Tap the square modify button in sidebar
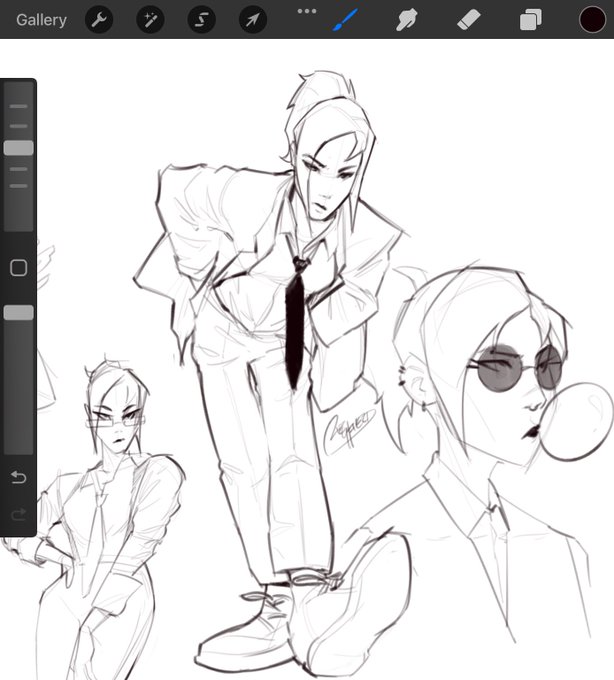The width and height of the screenshot is (614, 680). (x=19, y=268)
